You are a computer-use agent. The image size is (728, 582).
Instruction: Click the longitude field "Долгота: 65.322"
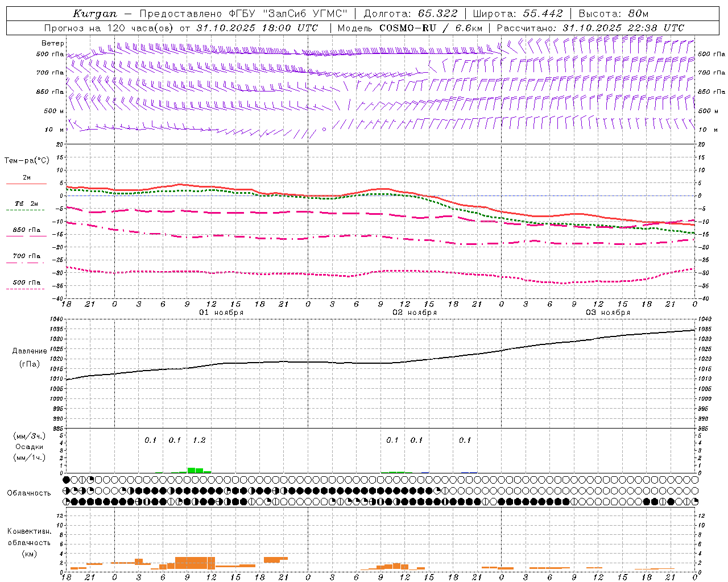point(410,14)
